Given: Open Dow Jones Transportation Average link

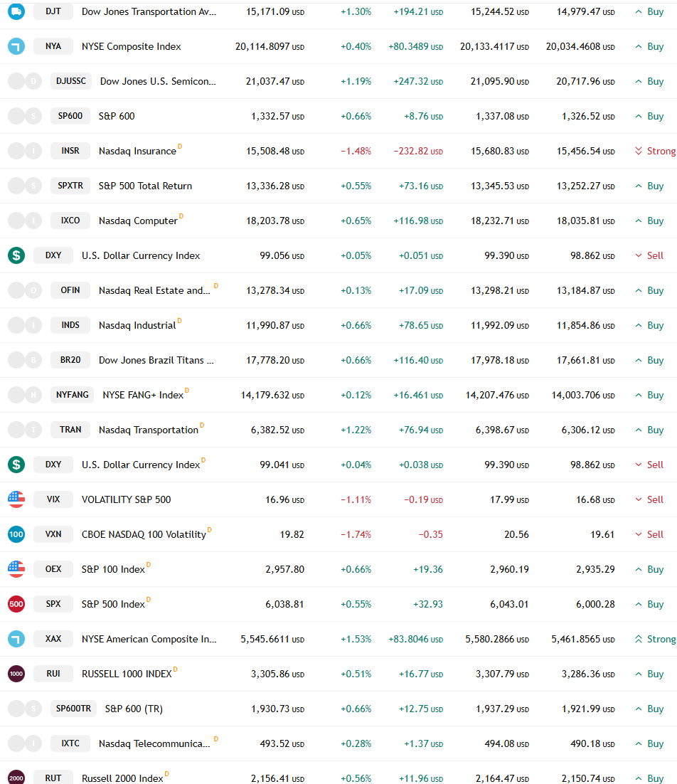Looking at the screenshot, I should [149, 11].
